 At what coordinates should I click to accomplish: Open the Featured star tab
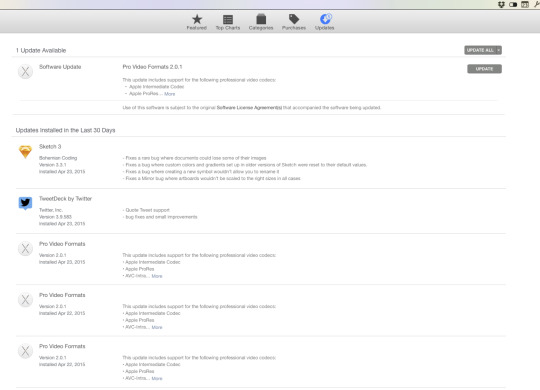197,22
